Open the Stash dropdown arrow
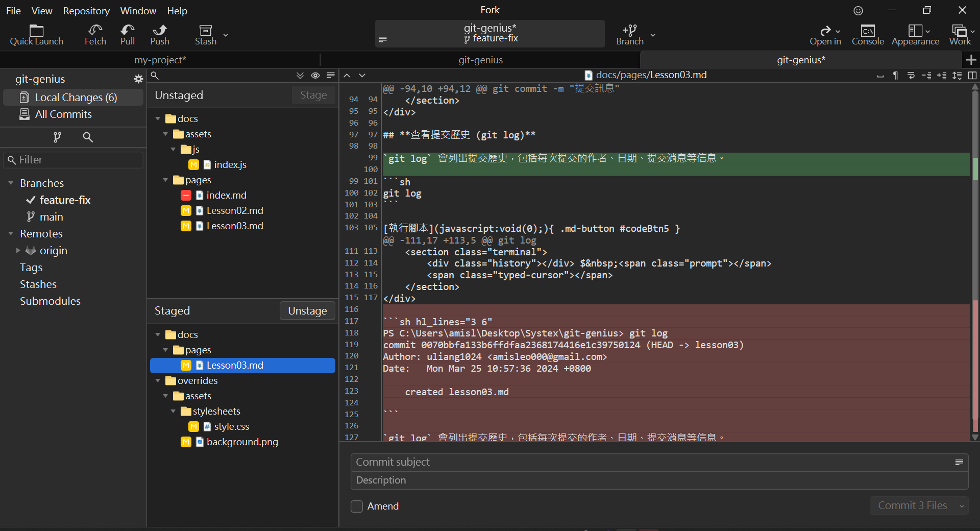Screen dimensions: 980x531 point(226,35)
